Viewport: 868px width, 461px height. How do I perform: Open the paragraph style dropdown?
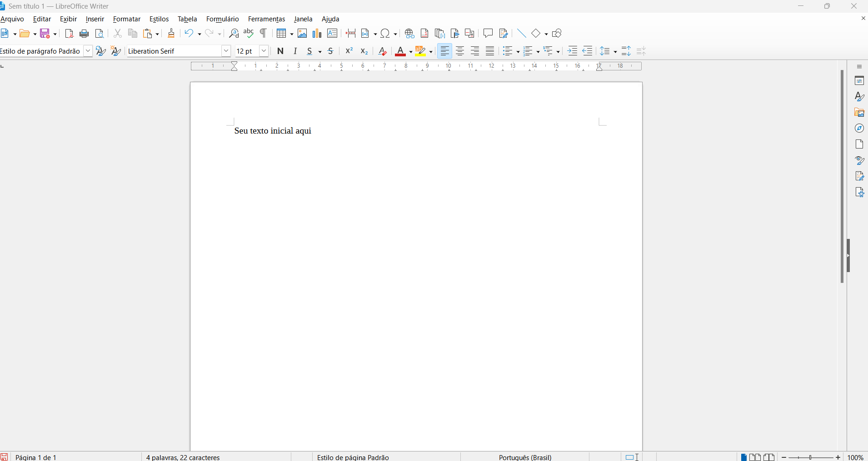88,51
